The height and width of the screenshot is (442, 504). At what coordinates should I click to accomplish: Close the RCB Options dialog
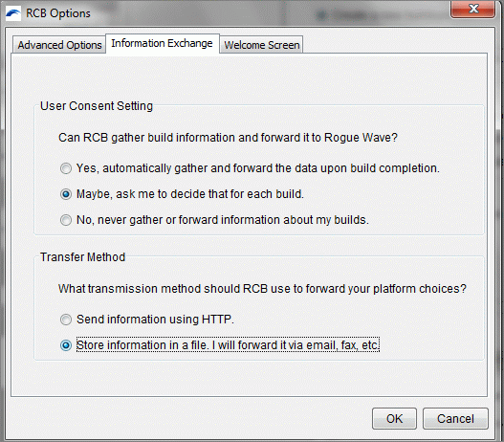tap(472, 9)
